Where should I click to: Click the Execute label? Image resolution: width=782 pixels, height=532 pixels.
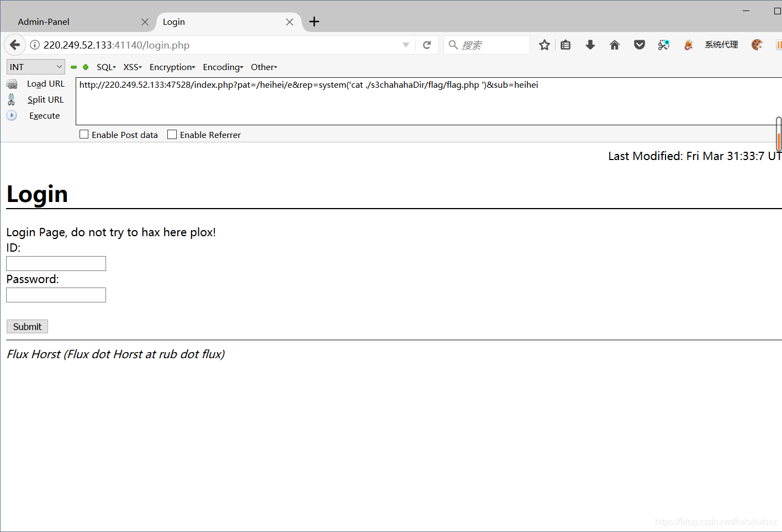45,115
